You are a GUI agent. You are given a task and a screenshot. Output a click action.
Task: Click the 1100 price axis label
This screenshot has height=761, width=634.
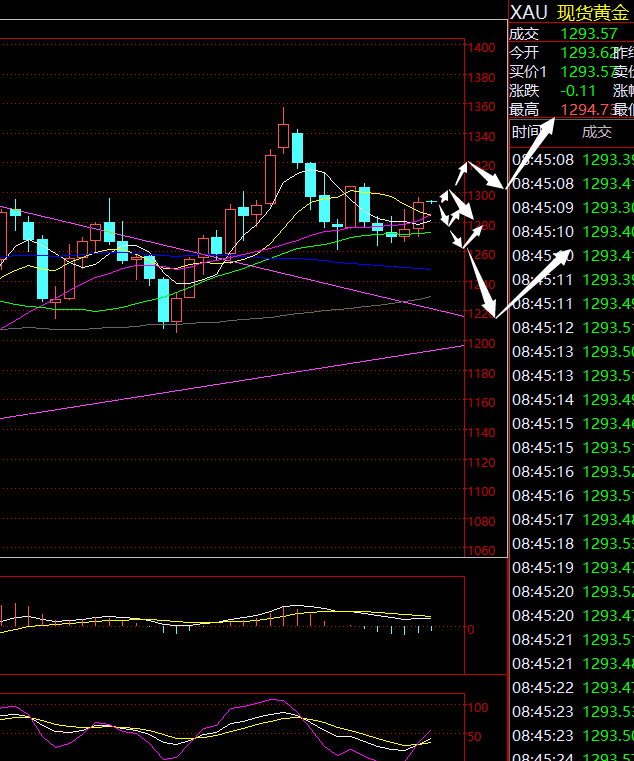(x=481, y=492)
